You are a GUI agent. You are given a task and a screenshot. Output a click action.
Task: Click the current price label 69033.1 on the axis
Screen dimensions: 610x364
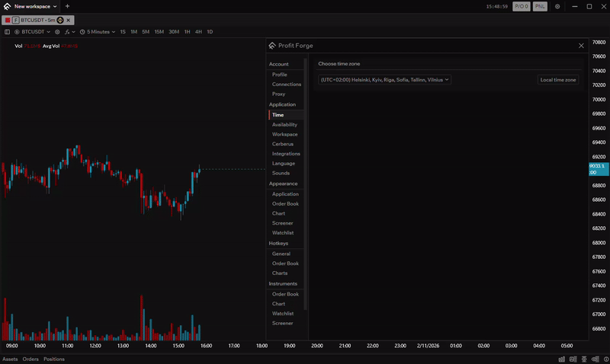click(599, 169)
